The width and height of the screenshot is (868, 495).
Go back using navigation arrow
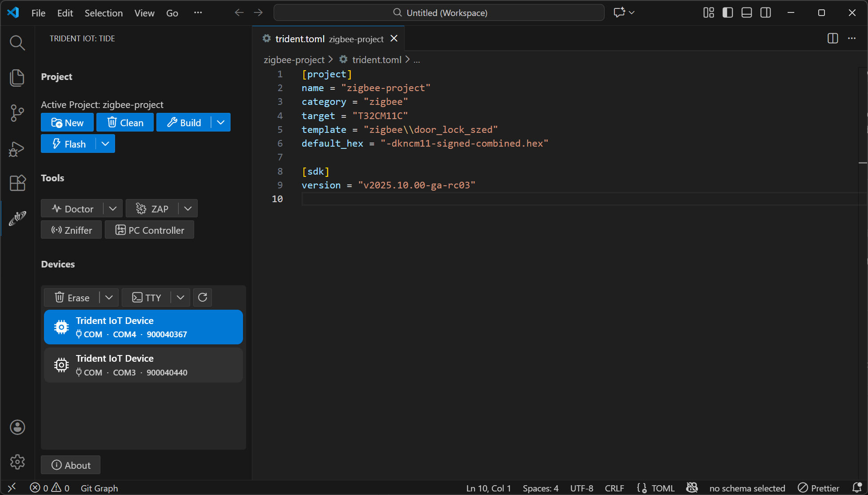pos(239,13)
